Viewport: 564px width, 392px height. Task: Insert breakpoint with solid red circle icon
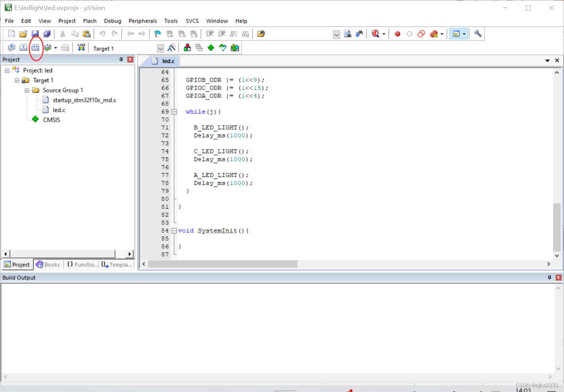tap(397, 34)
